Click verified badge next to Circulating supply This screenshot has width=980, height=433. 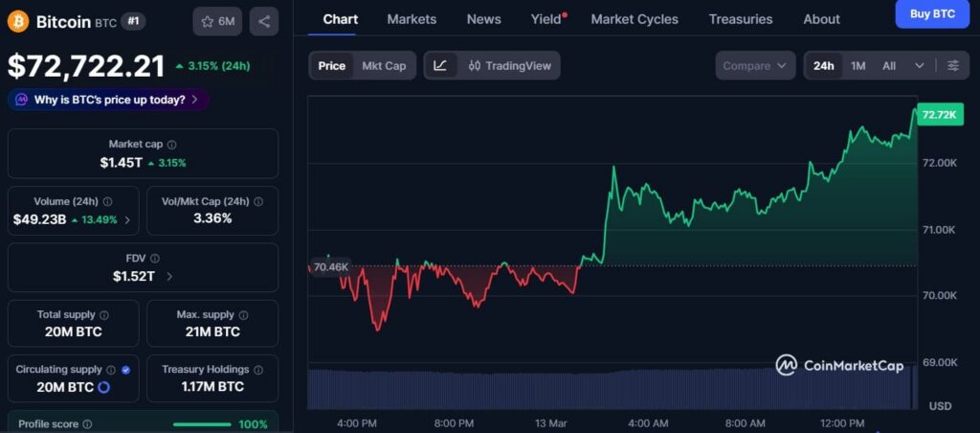[125, 370]
